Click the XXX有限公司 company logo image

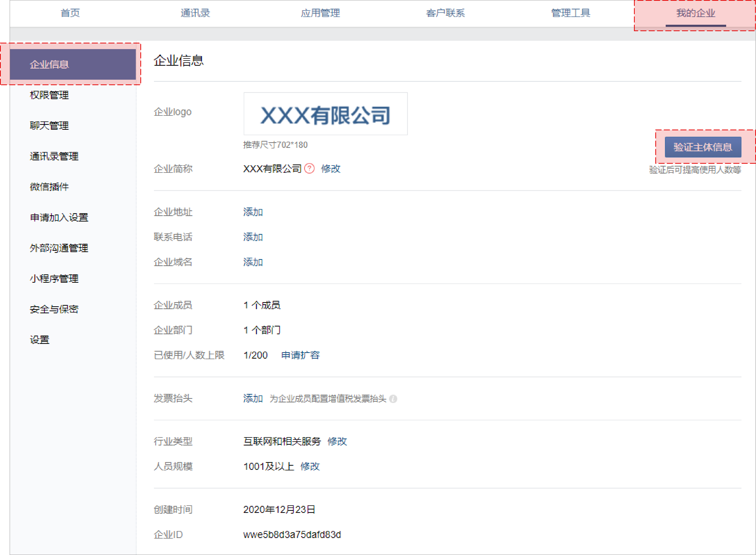(x=325, y=114)
